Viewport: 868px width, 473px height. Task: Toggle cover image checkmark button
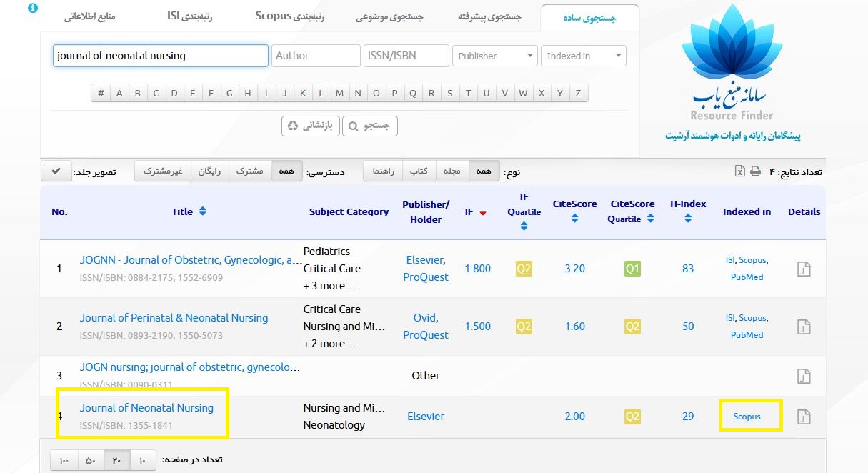pos(56,171)
